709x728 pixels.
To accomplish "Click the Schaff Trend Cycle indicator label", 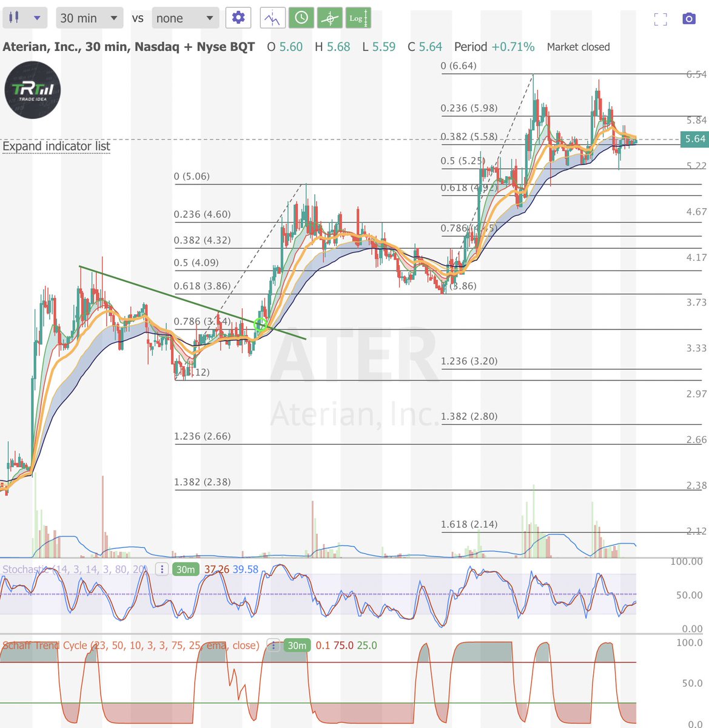I will tap(130, 645).
